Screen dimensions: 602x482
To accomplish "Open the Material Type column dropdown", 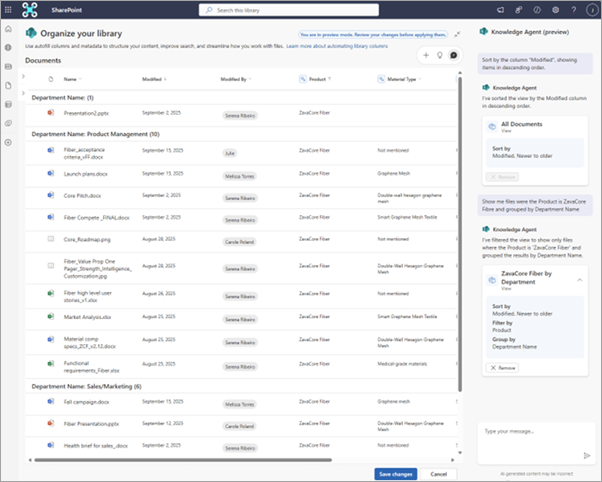I will tap(420, 79).
